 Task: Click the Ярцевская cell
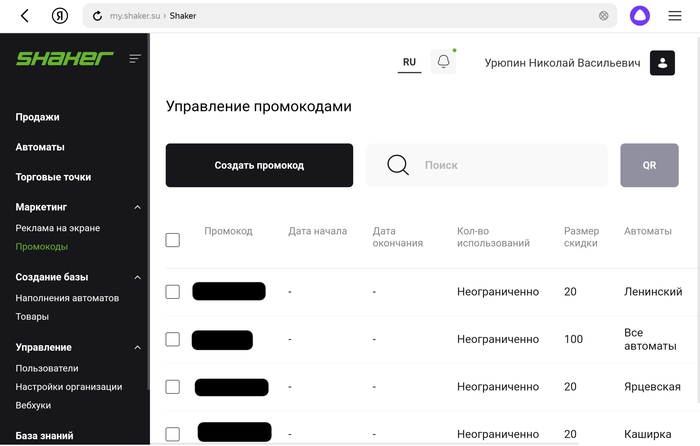coord(652,387)
